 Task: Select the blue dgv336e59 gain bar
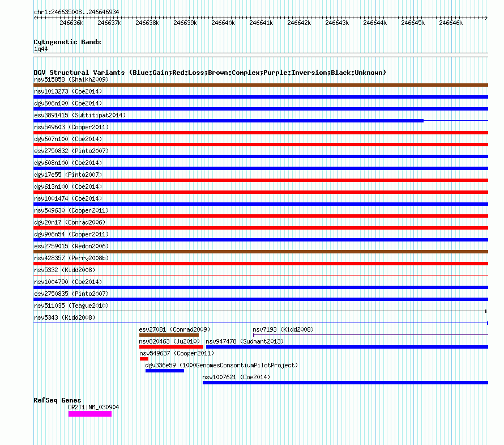pyautogui.click(x=165, y=371)
